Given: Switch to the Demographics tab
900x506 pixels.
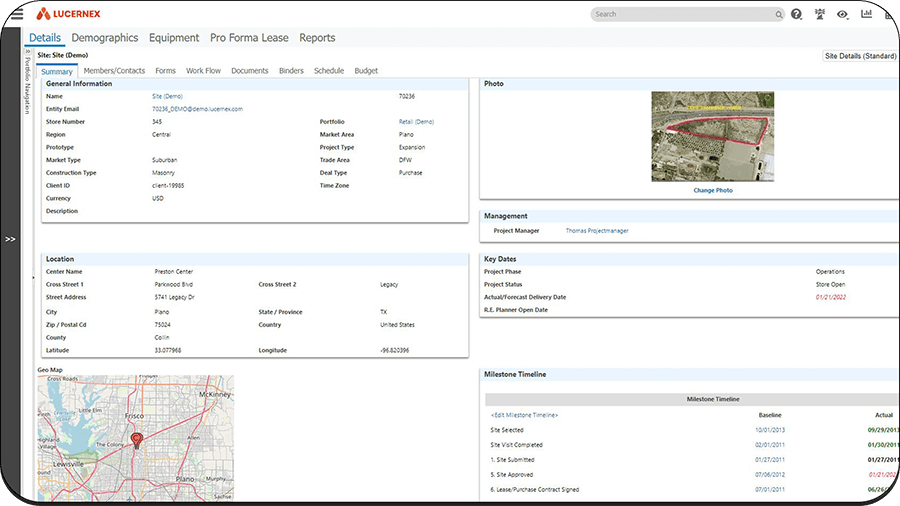Looking at the screenshot, I should (105, 38).
